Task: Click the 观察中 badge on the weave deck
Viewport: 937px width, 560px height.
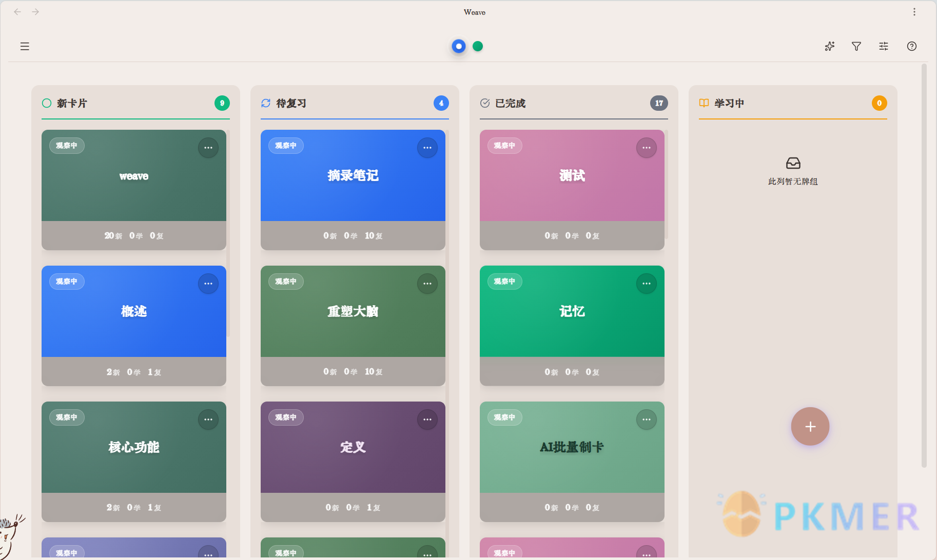Action: coord(67,146)
